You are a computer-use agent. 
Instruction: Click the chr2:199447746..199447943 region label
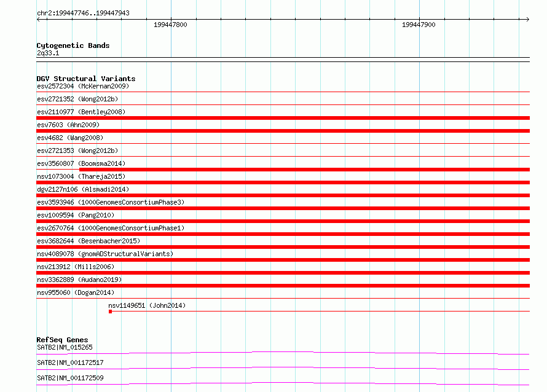[x=83, y=13]
